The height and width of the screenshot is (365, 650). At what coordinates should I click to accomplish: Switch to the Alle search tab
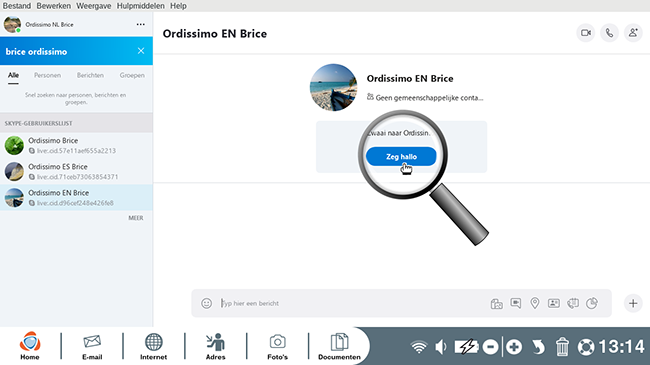(13, 75)
